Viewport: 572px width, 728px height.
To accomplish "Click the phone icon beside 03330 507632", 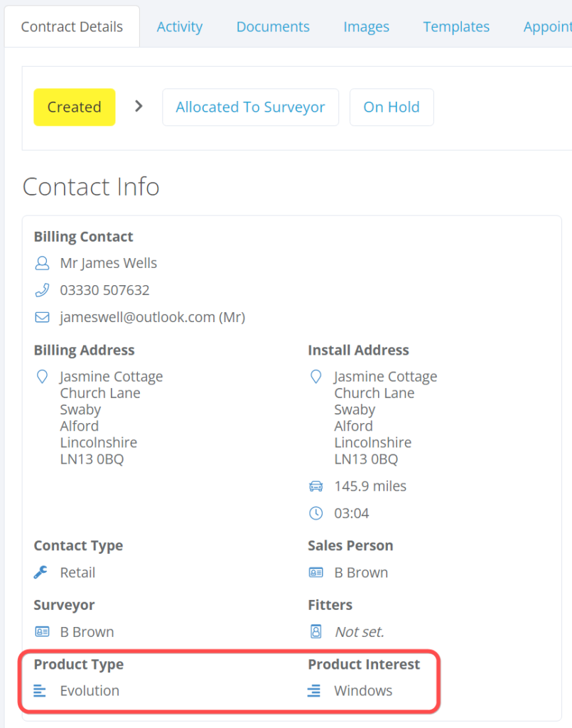I will (42, 291).
